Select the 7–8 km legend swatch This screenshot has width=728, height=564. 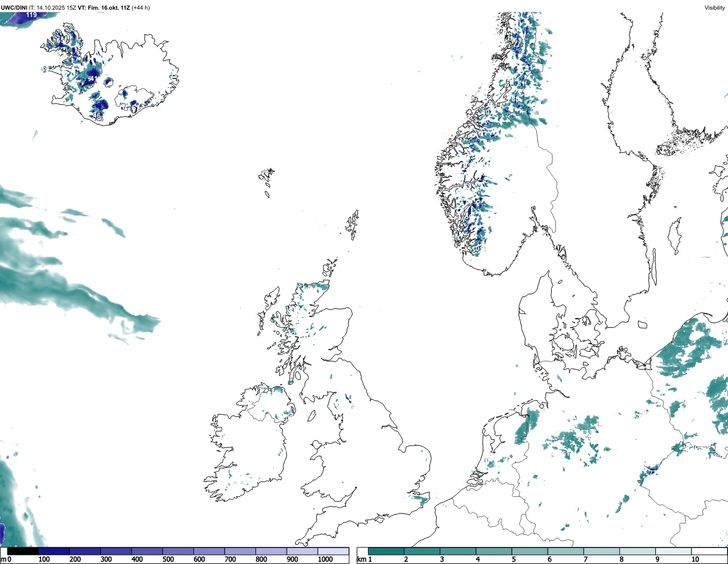[x=602, y=551]
